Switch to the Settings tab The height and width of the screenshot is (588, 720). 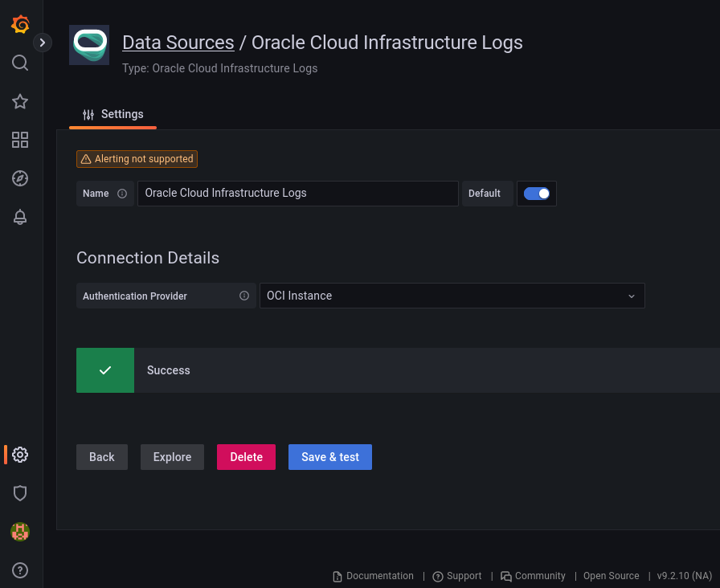coord(113,115)
